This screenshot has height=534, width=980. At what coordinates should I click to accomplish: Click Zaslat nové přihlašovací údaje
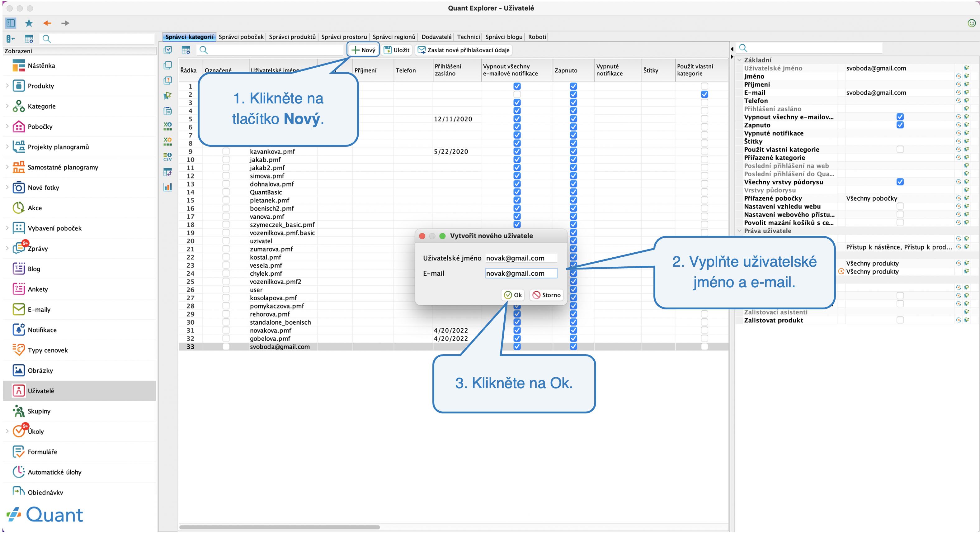click(464, 50)
